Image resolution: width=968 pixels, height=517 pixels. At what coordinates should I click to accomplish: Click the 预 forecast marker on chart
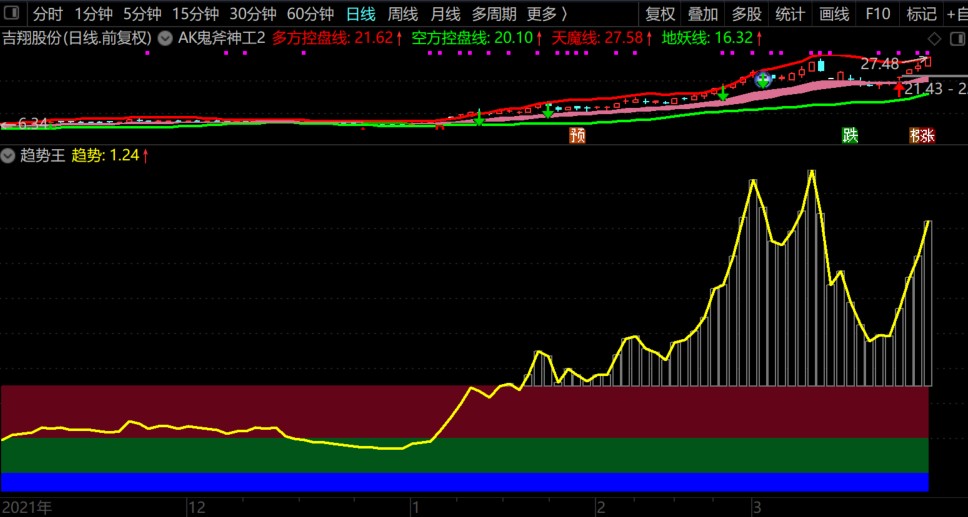click(577, 135)
